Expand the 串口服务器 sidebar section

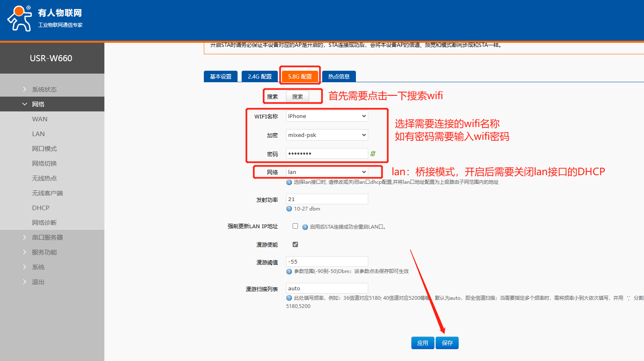click(x=47, y=237)
